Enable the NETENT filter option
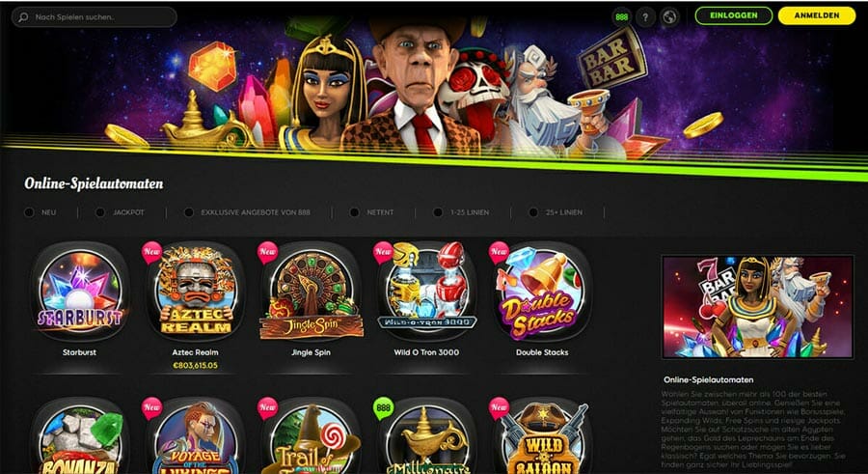Image resolution: width=868 pixels, height=474 pixels. pos(354,212)
